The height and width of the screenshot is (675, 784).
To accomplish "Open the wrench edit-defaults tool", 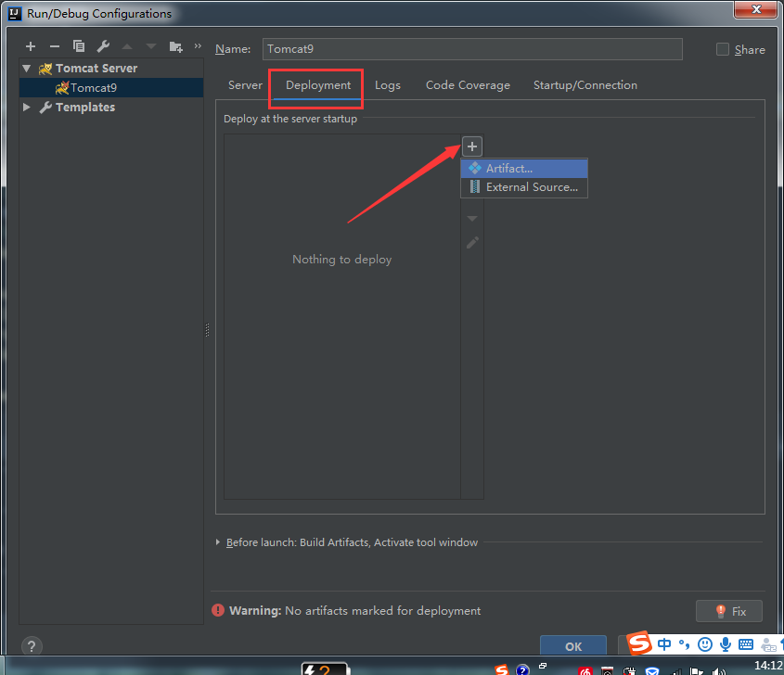I will coord(103,46).
